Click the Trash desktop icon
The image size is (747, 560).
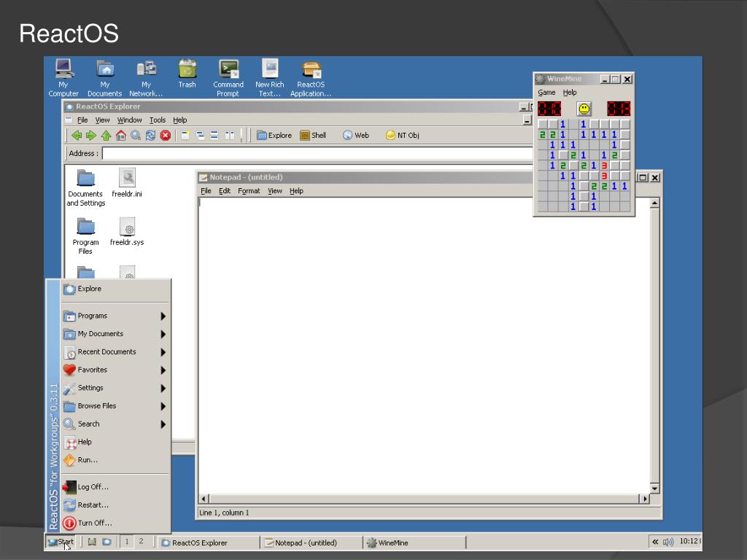(x=187, y=74)
